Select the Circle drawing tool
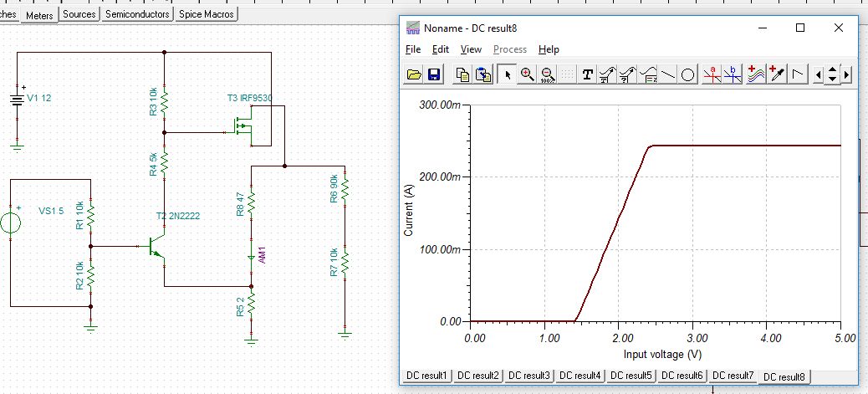868x394 pixels. (687, 74)
